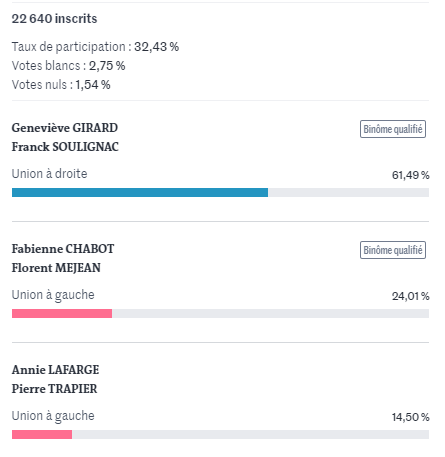The image size is (445, 457).
Task: Click the 24,01 % score value
Action: pos(410,296)
